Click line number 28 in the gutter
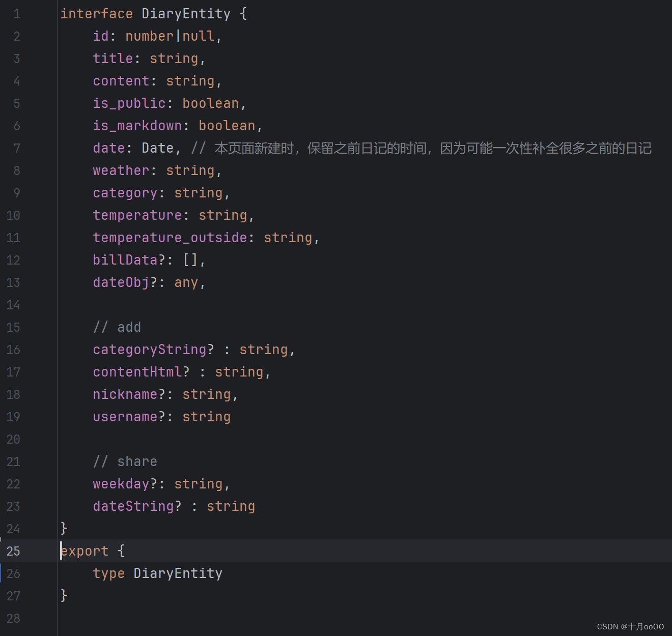Viewport: 672px width, 636px height. pos(13,618)
